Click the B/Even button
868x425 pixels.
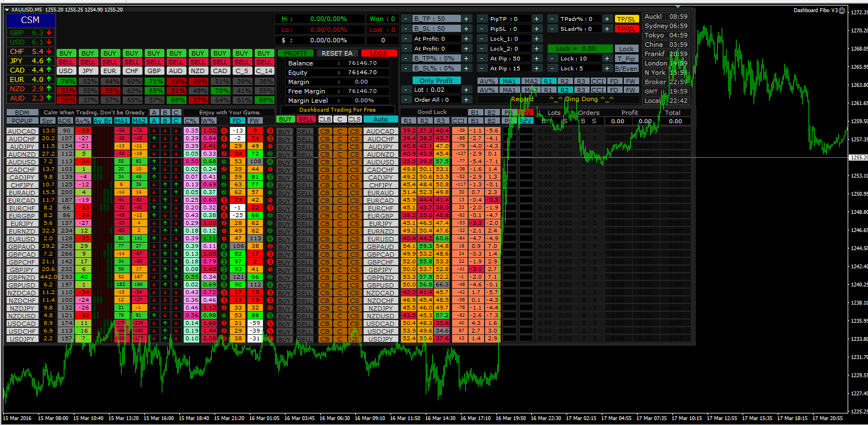(627, 68)
